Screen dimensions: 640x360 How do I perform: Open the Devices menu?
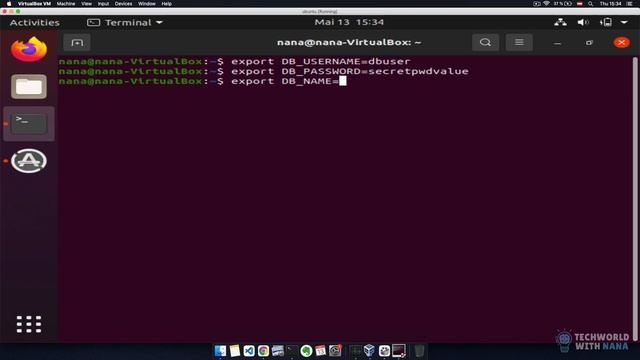pyautogui.click(x=123, y=4)
